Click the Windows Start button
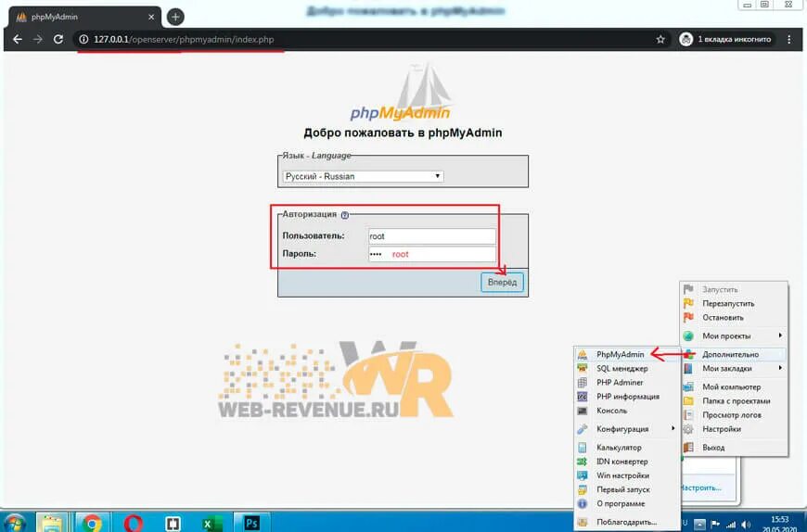The height and width of the screenshot is (532, 807). point(13,524)
